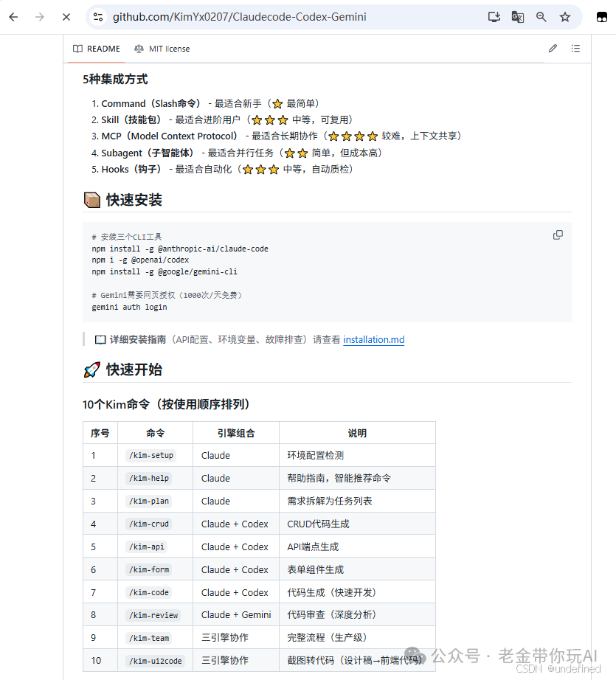The height and width of the screenshot is (680, 616).
Task: Switch to the README tab
Action: [x=97, y=49]
